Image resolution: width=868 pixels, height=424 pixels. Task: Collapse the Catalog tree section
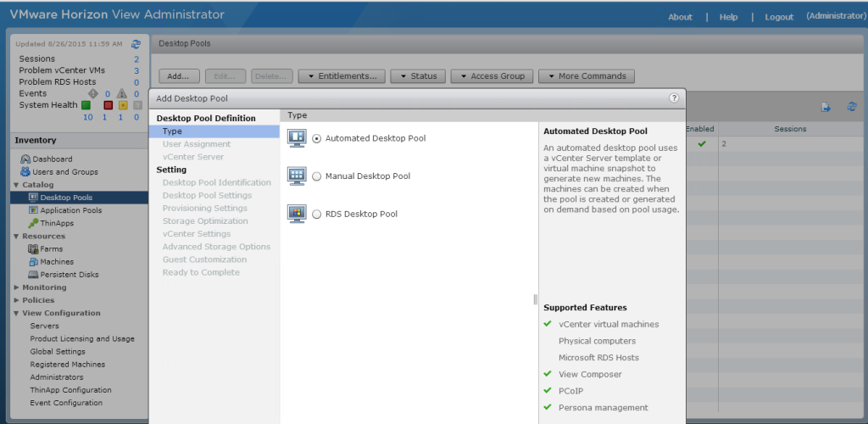[x=17, y=185]
